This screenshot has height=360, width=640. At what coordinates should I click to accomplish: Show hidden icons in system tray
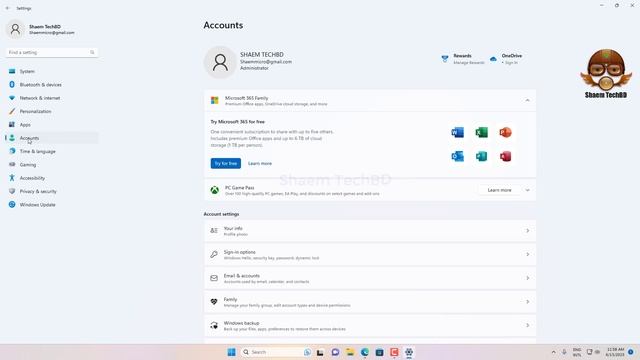point(553,352)
